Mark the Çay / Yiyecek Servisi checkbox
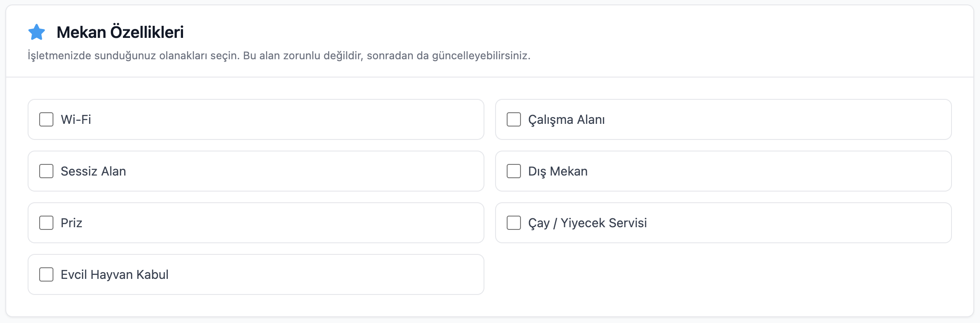 tap(514, 223)
